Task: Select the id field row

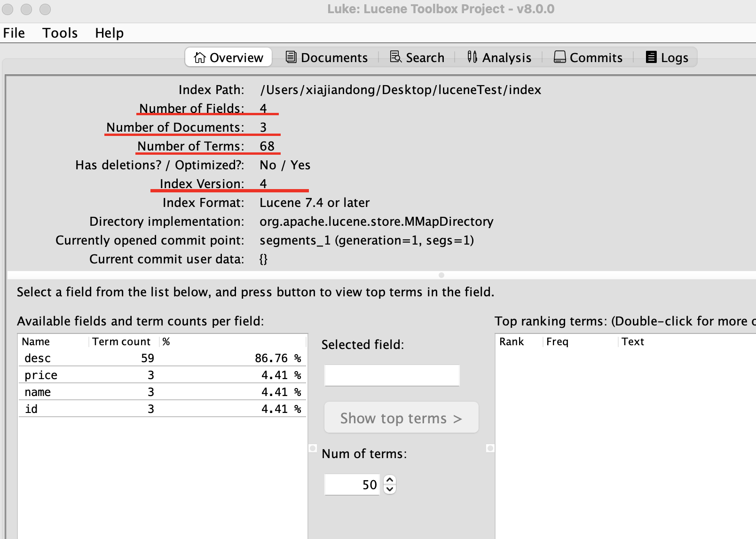Action: click(162, 409)
